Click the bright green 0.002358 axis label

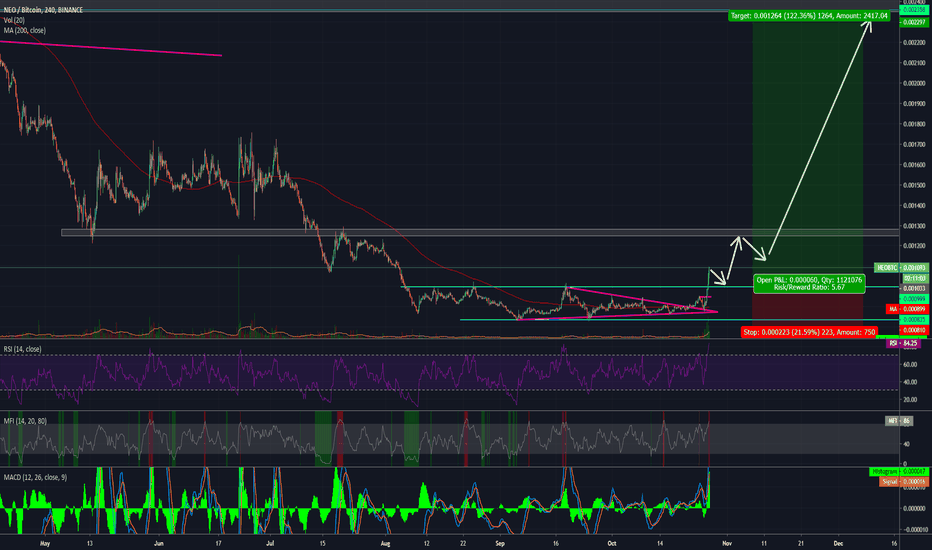pos(915,10)
